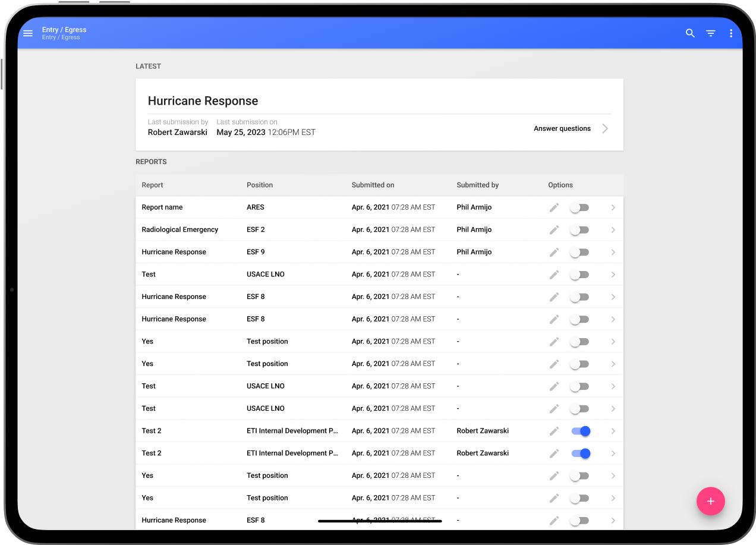Enable the toggle for ARES report
Screen dimensions: 756x545
pyautogui.click(x=579, y=207)
